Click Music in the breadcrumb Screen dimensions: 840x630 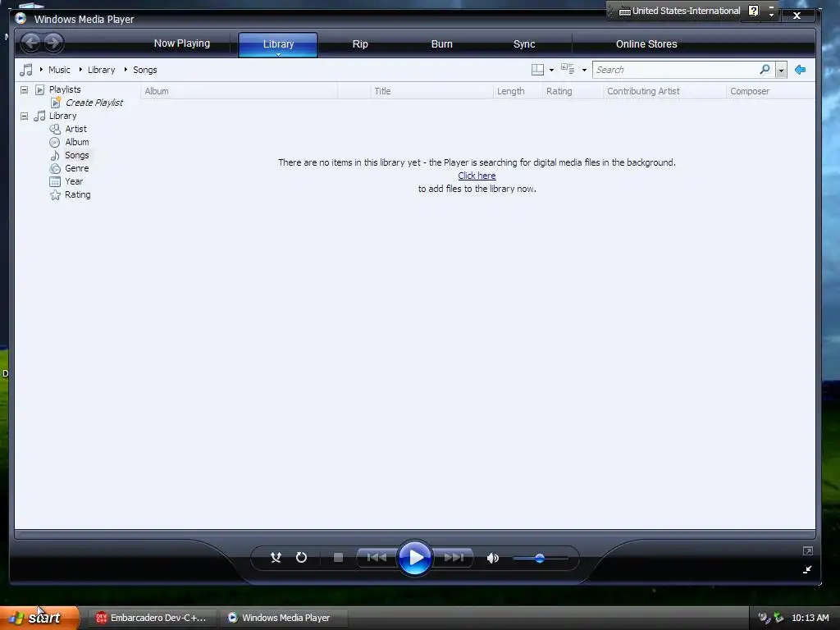point(59,70)
